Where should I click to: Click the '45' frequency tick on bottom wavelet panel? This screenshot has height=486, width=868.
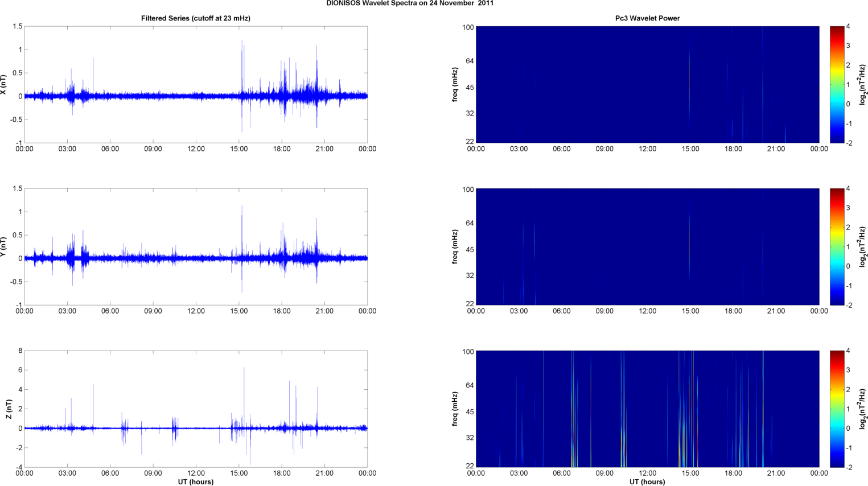470,412
